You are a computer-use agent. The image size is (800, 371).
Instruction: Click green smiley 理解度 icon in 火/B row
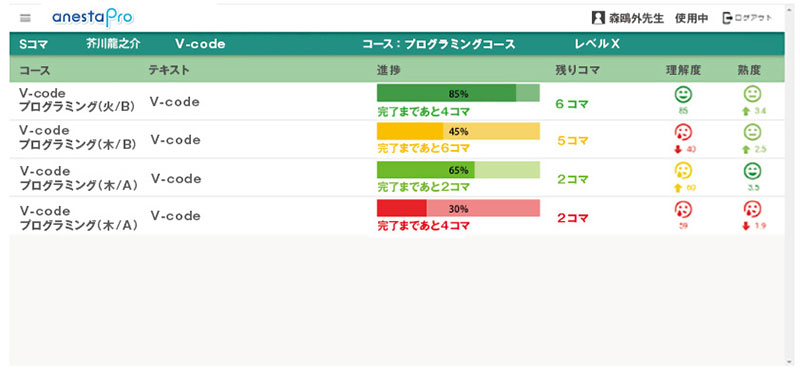pos(683,94)
